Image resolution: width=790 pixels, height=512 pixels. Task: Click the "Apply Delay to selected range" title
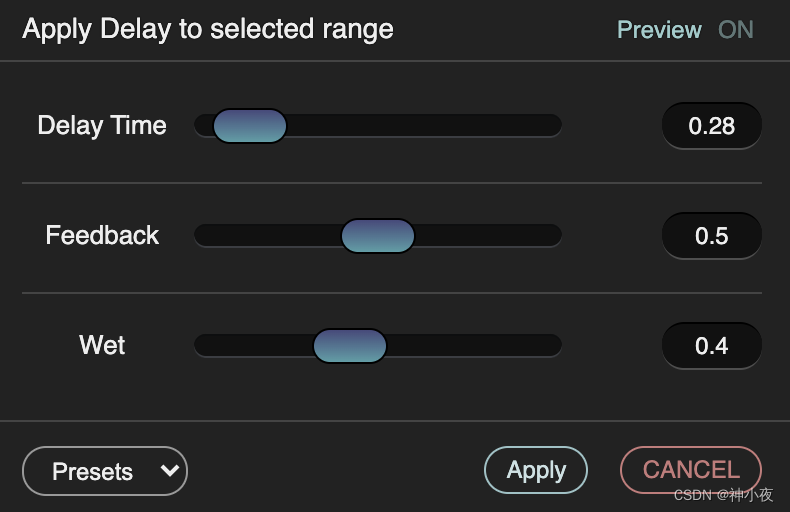pos(208,29)
